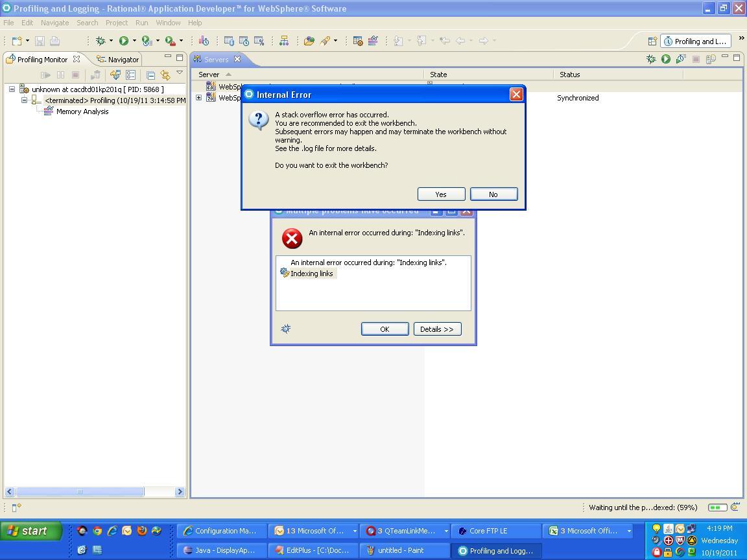
Task: Click the Profiling Monitor horizontal scrollbar thumb
Action: pyautogui.click(x=80, y=491)
